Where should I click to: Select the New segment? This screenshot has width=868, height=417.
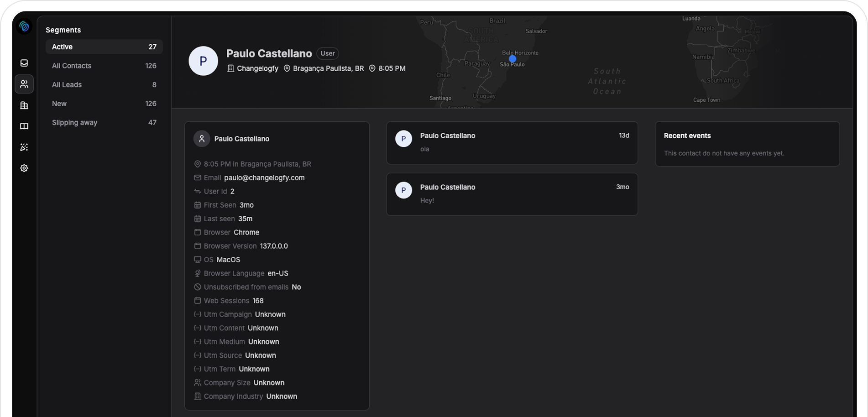(x=104, y=104)
